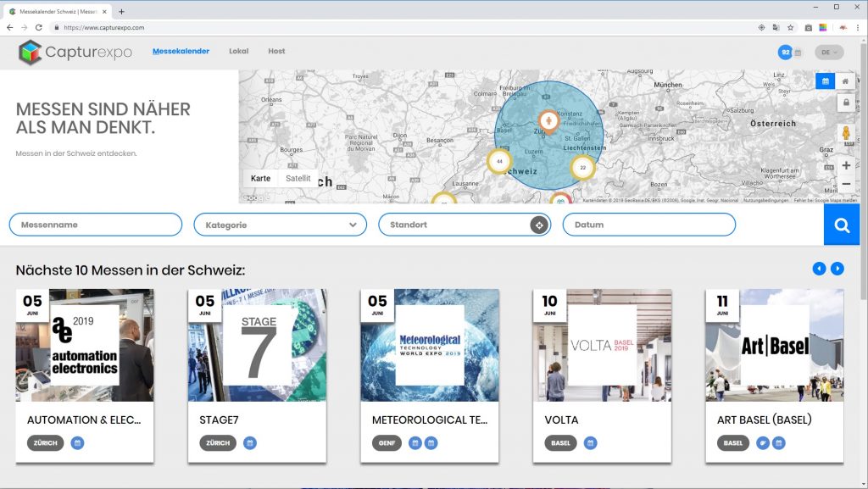Open the VOLTA Basel card image
The width and height of the screenshot is (868, 489).
point(603,345)
